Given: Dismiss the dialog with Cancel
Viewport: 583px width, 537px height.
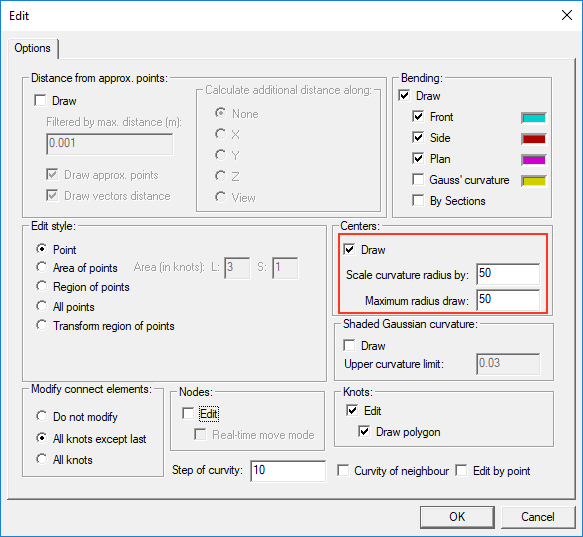Looking at the screenshot, I should (x=538, y=517).
